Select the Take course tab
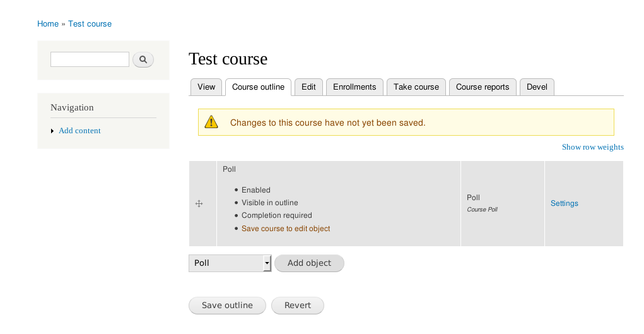 (416, 87)
